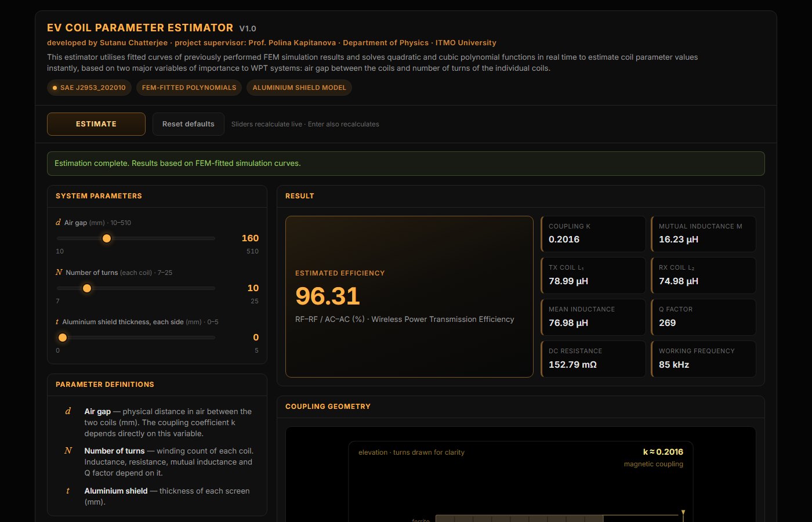Screen dimensions: 812x522
Task: Click the ESTIMATED EFFICIENCY label
Action: click(340, 273)
